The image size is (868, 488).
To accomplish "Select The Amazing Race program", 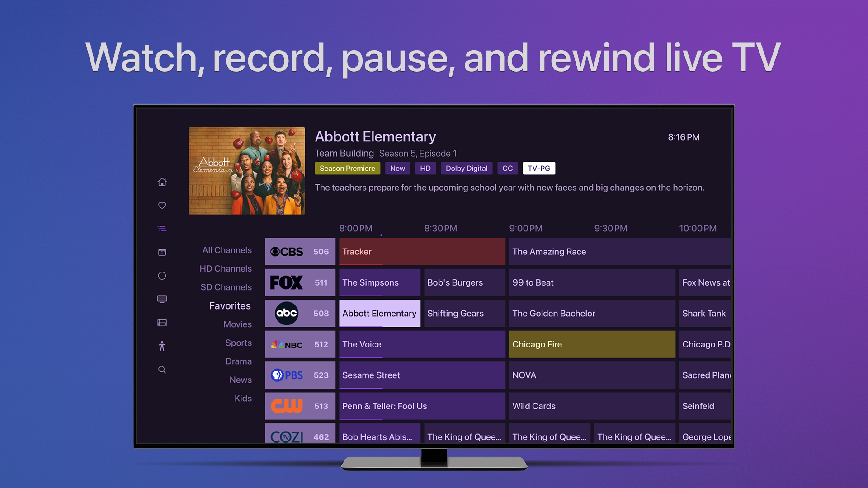I will [x=620, y=252].
